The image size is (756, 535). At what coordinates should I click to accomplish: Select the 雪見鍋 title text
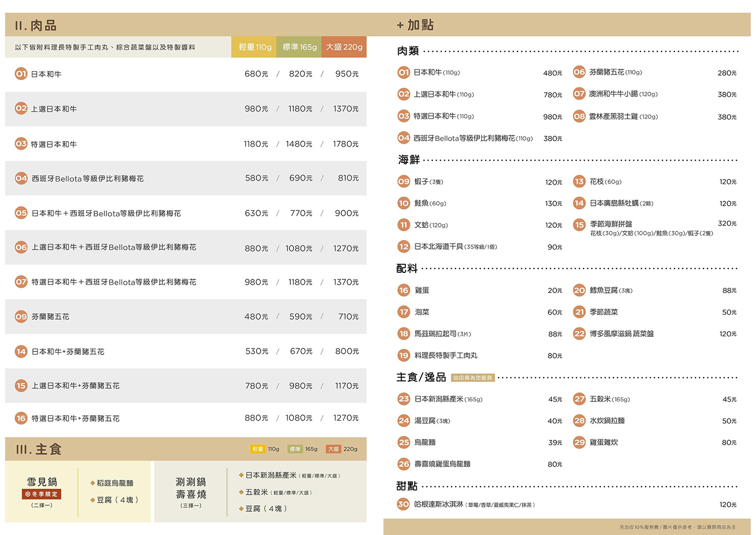(42, 482)
